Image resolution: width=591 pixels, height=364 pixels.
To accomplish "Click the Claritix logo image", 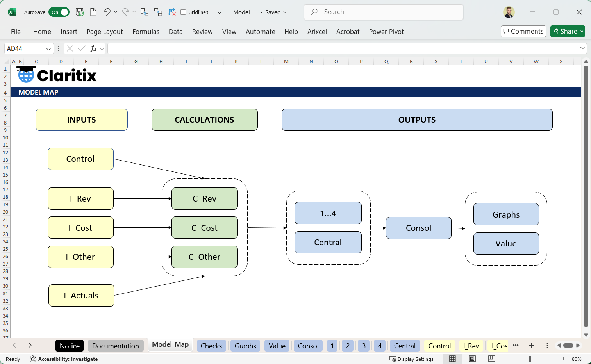I will pos(57,75).
